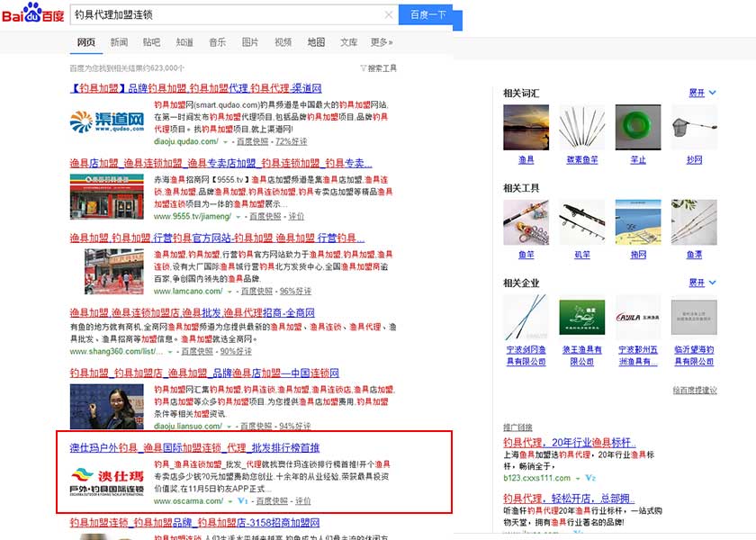Screen dimensions: 756x540
Task: Click the 鱼竿 image under 相关工具
Action: point(526,222)
